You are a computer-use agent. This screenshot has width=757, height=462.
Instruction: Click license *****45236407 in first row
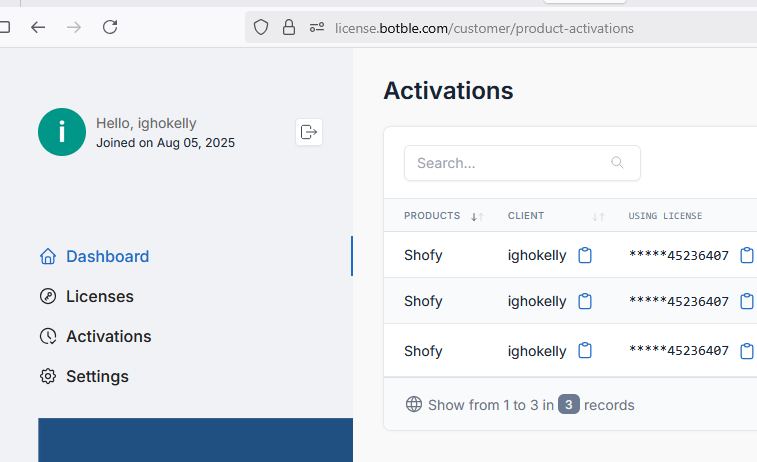[x=678, y=255]
